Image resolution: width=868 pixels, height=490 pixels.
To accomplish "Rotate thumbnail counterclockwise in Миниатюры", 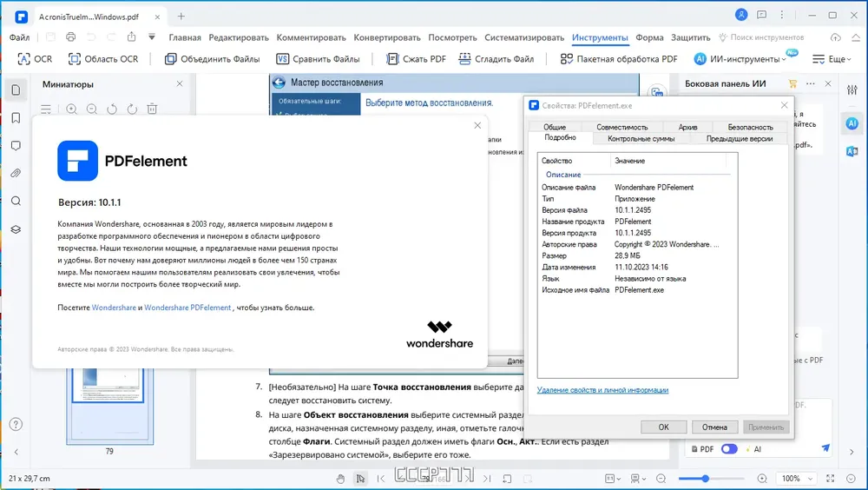I will tap(112, 109).
